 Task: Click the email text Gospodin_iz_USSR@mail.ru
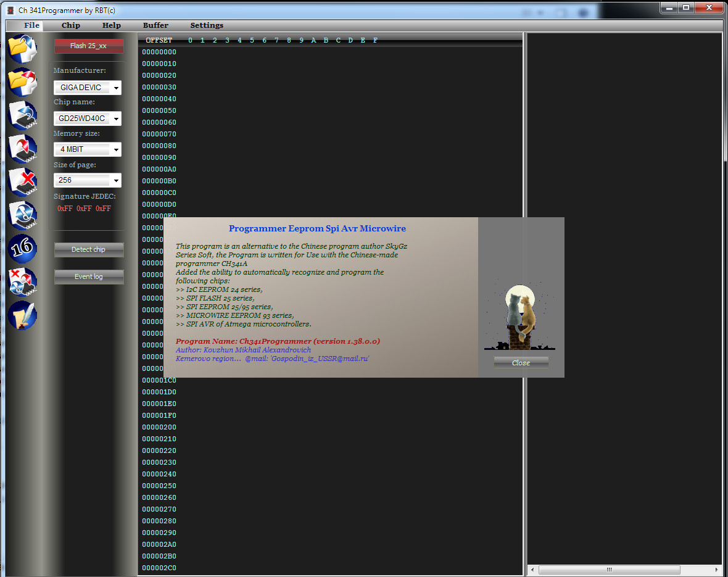coord(320,359)
